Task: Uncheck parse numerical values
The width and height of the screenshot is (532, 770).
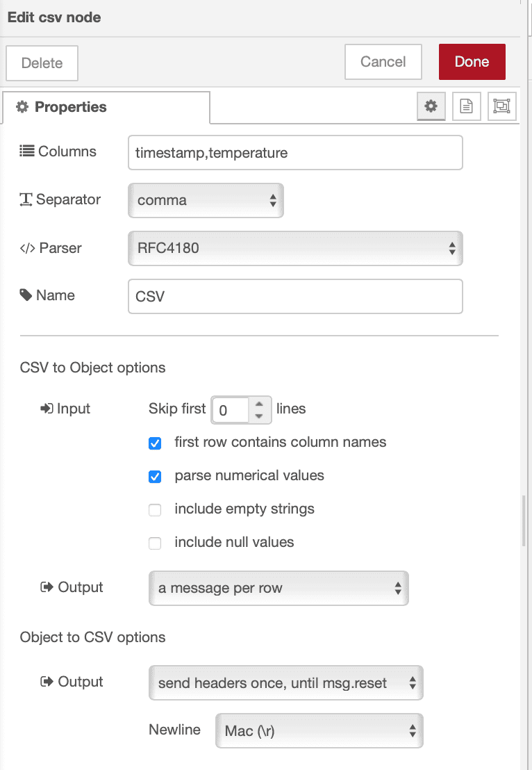Action: pyautogui.click(x=154, y=476)
